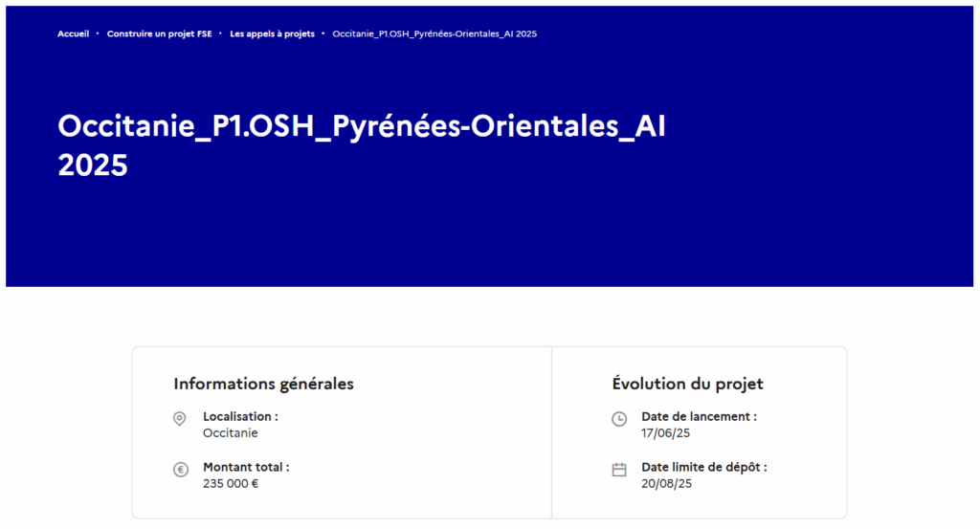Click current breadcrumb Occitanie_P1.OSH_Pyrénées-Orientales_AI 2025

point(434,33)
